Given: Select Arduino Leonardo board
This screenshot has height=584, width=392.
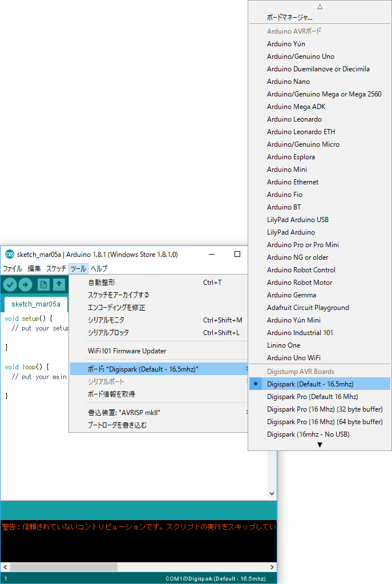Looking at the screenshot, I should [320, 119].
